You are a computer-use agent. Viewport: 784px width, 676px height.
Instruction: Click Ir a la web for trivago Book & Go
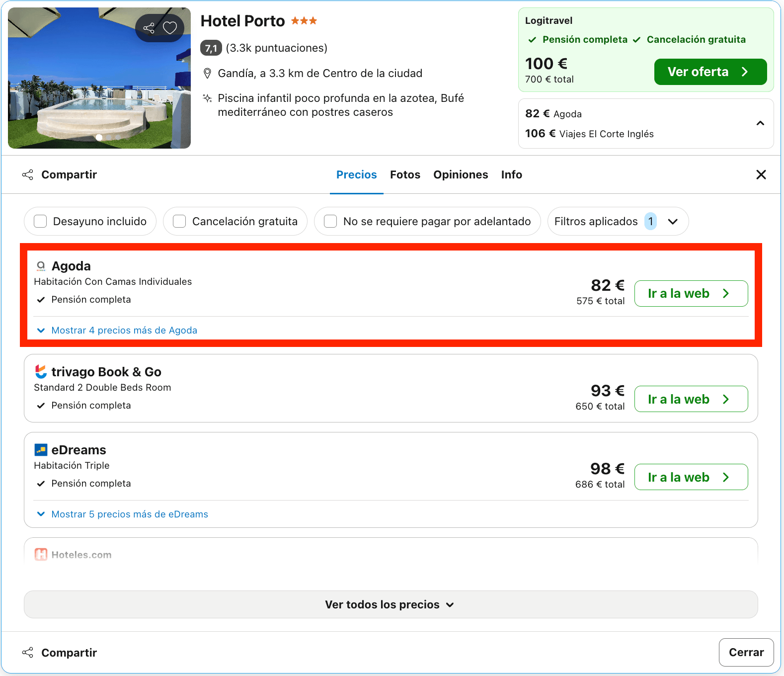coord(691,399)
